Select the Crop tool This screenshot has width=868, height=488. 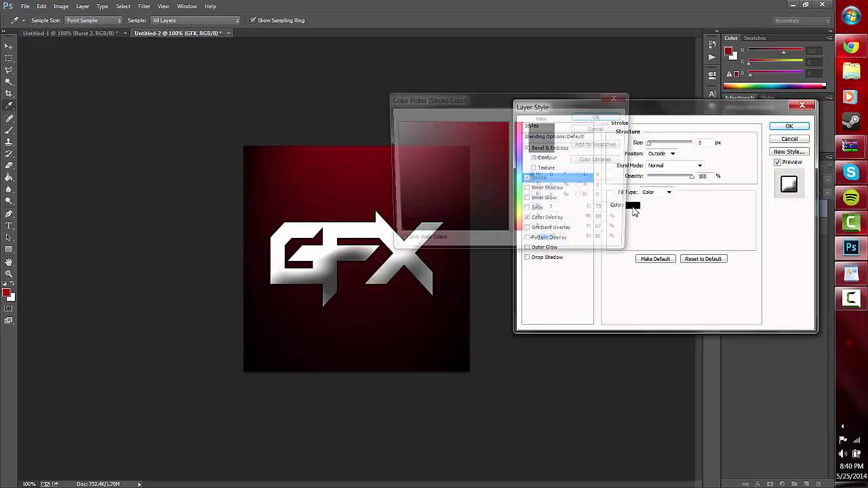[x=9, y=94]
